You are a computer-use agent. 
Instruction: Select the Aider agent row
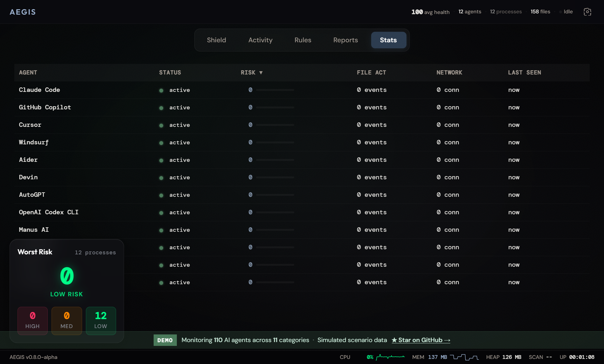(x=302, y=160)
